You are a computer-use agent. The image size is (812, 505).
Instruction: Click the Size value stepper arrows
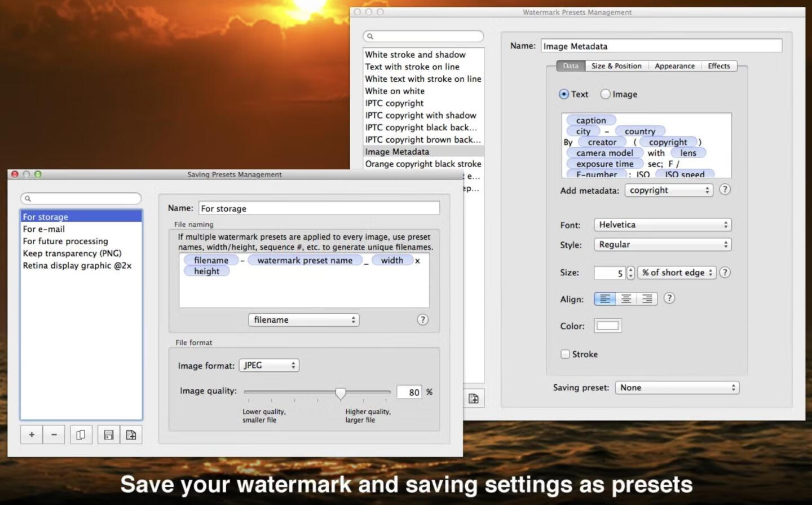tap(630, 273)
